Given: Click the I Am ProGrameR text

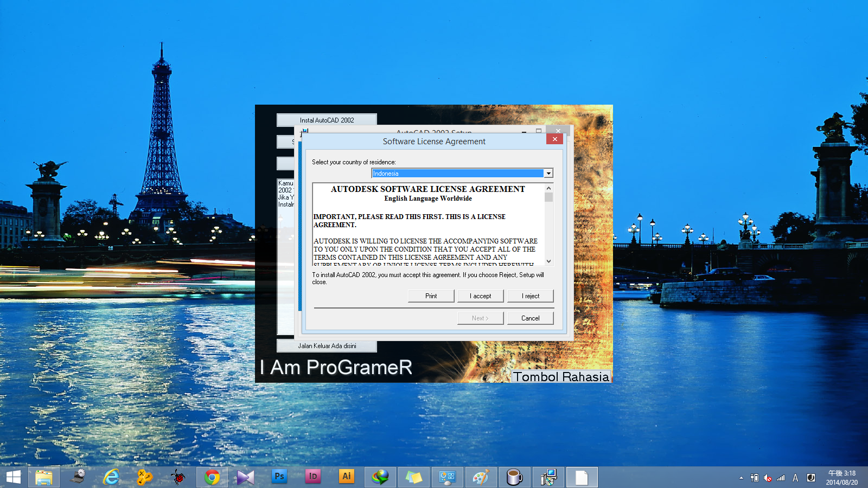Looking at the screenshot, I should click(336, 367).
